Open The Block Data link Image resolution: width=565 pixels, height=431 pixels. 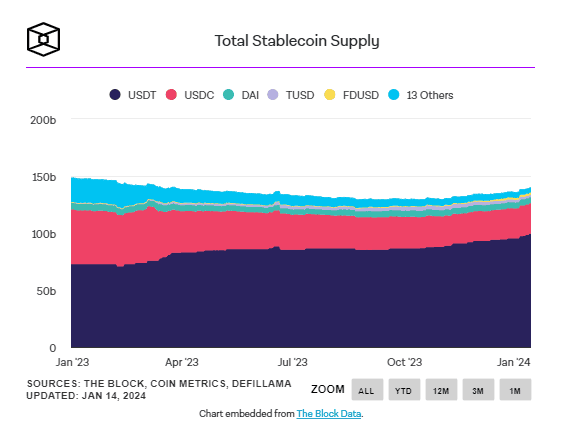pyautogui.click(x=329, y=414)
